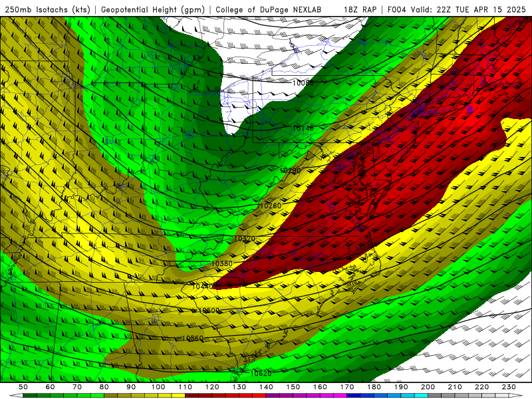This screenshot has height=399, width=532.
Task: Select the 10500 height contour label
Action: tap(209, 311)
